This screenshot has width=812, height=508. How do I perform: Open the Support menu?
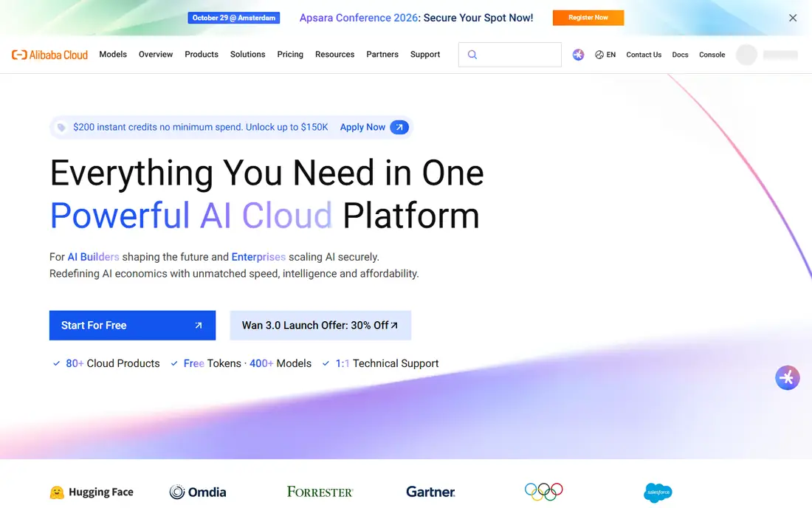coord(425,55)
